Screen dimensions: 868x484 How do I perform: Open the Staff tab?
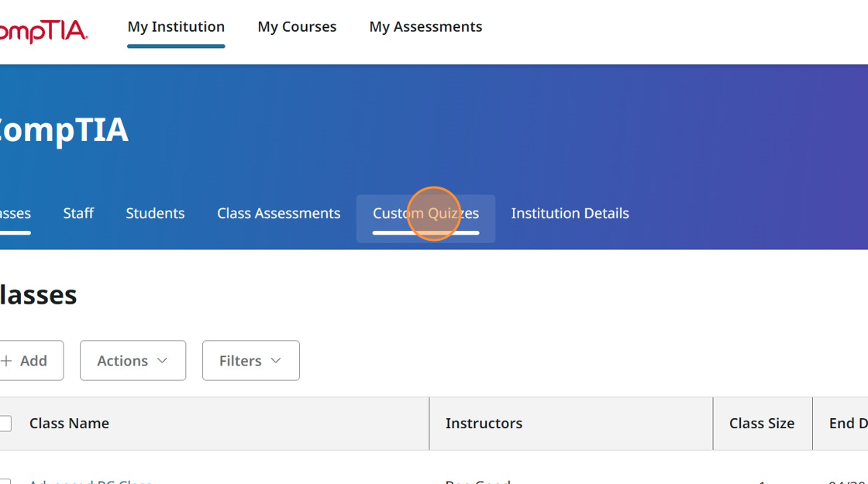click(78, 213)
